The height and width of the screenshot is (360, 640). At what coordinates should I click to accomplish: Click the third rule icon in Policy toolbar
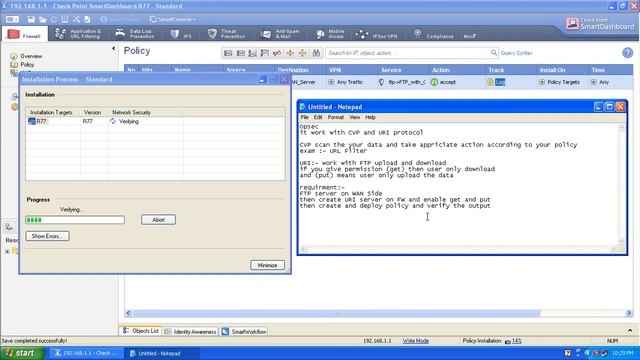[x=253, y=53]
